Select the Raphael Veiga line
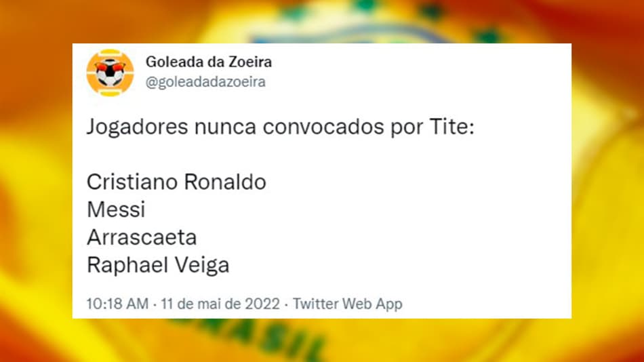This screenshot has width=644, height=362. (158, 265)
